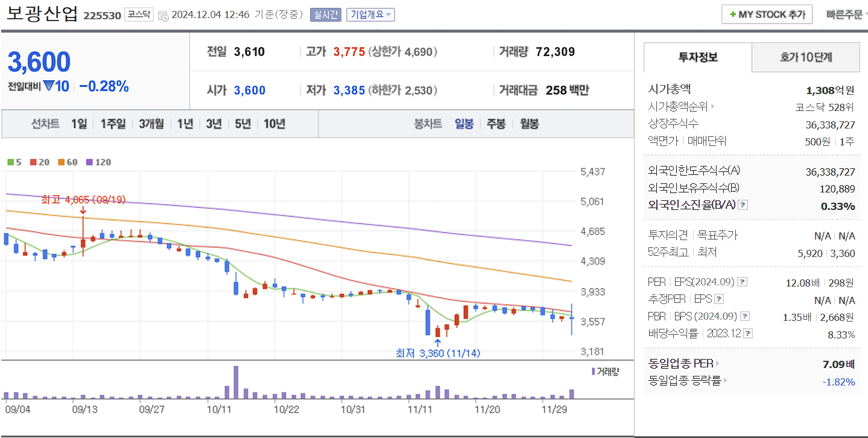The height and width of the screenshot is (438, 868).
Task: Click the PBR | BPS help icon
Action: click(x=744, y=315)
